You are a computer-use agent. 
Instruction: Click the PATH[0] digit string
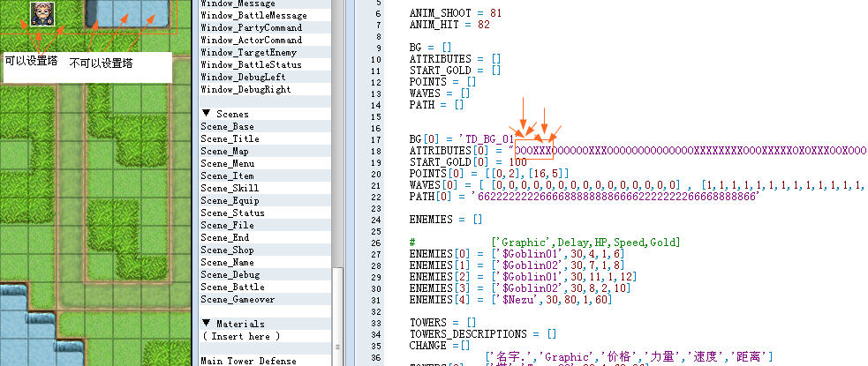[615, 197]
